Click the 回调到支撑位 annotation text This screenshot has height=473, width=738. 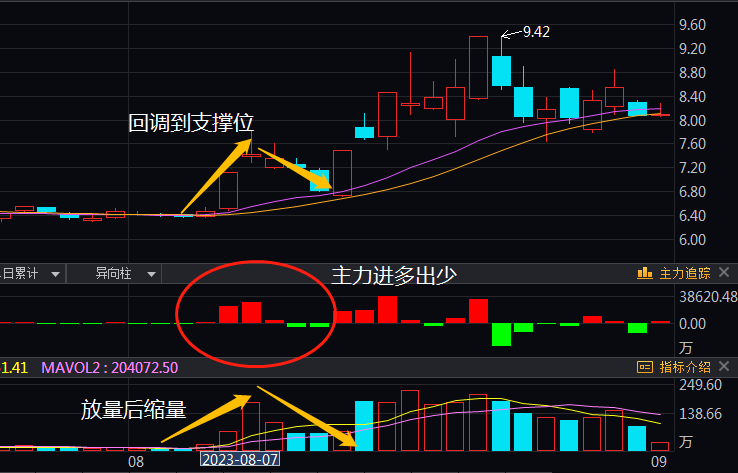coord(190,123)
